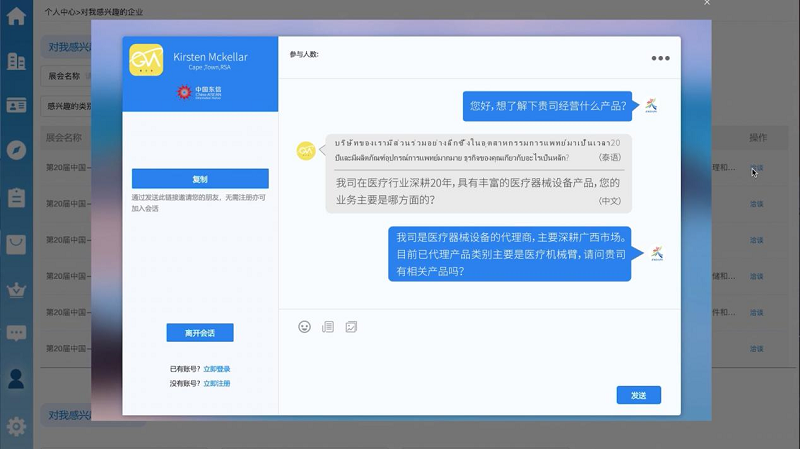Click the blue message 我司是医疗器械设备的代理商
The width and height of the screenshot is (800, 449).
510,254
